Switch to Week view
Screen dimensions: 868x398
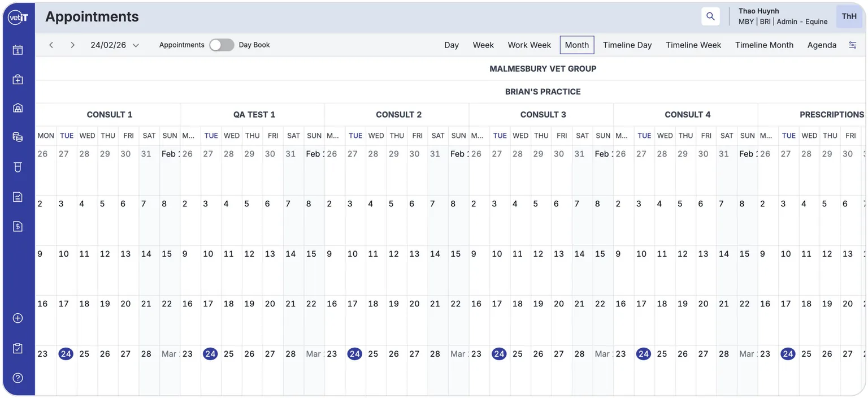tap(483, 45)
